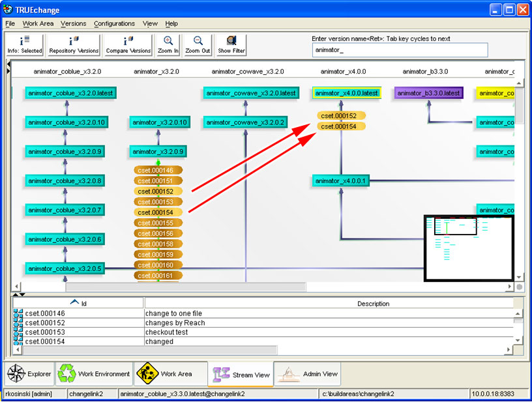The image size is (532, 402).
Task: Select node animator_coblue_x3.2.0.8
Action: pyautogui.click(x=65, y=180)
